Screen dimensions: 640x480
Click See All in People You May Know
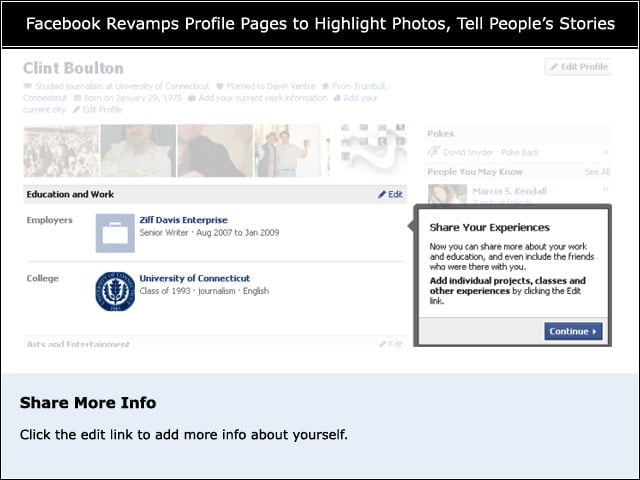tap(597, 172)
